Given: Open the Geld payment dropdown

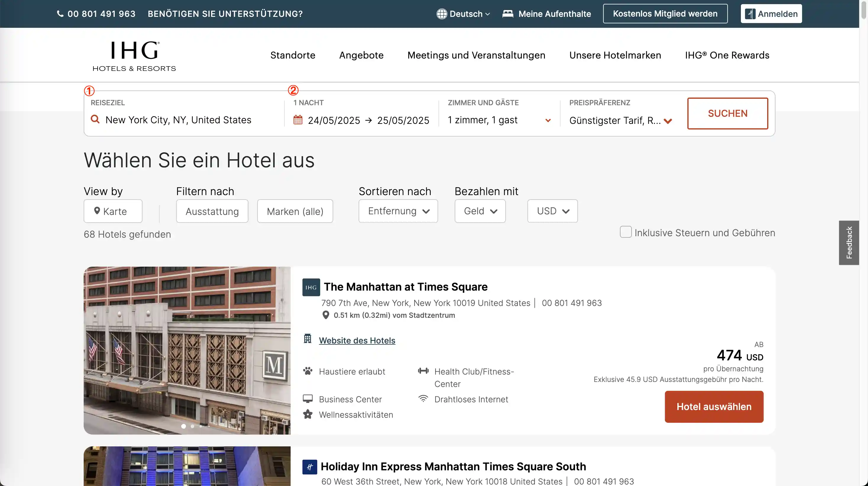Looking at the screenshot, I should click(480, 211).
